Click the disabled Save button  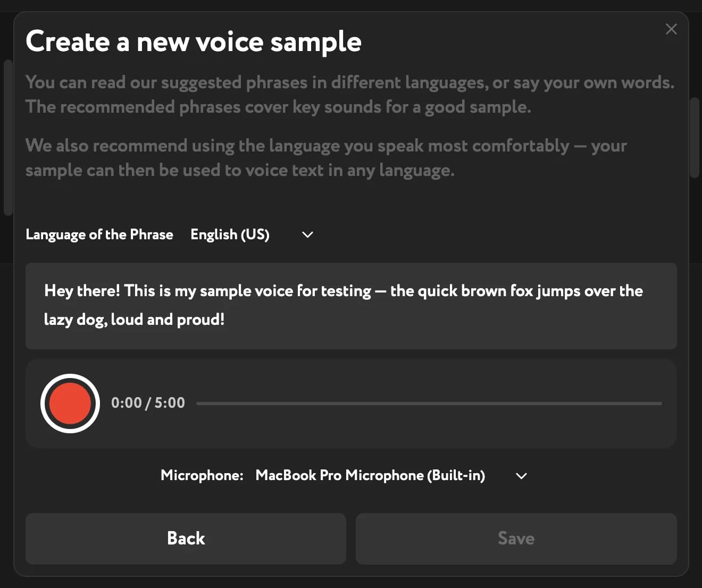[x=516, y=539]
